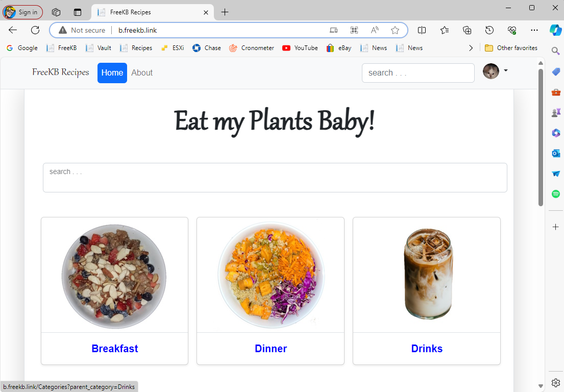564x392 pixels.
Task: Open the eBay bookmark
Action: 339,48
